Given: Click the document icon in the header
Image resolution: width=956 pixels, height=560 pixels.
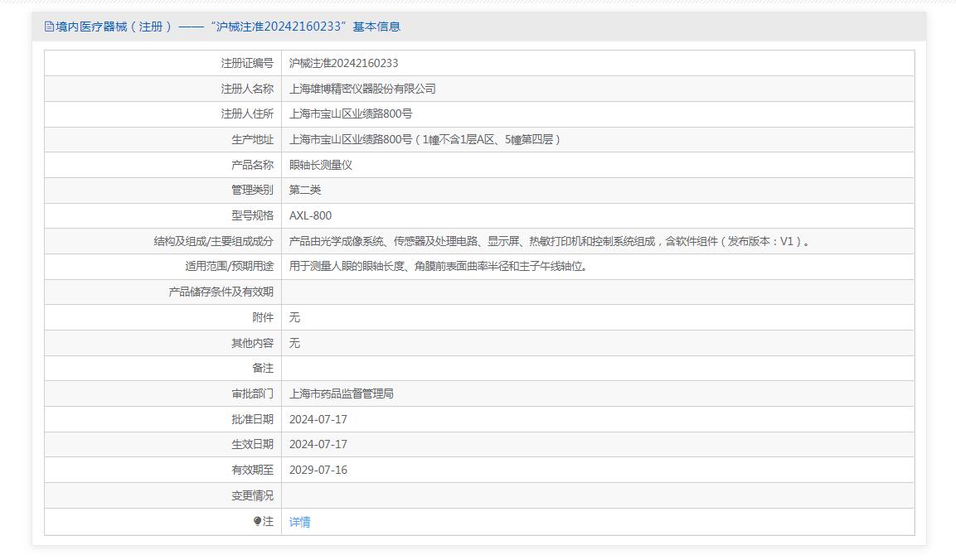Looking at the screenshot, I should click(x=49, y=27).
